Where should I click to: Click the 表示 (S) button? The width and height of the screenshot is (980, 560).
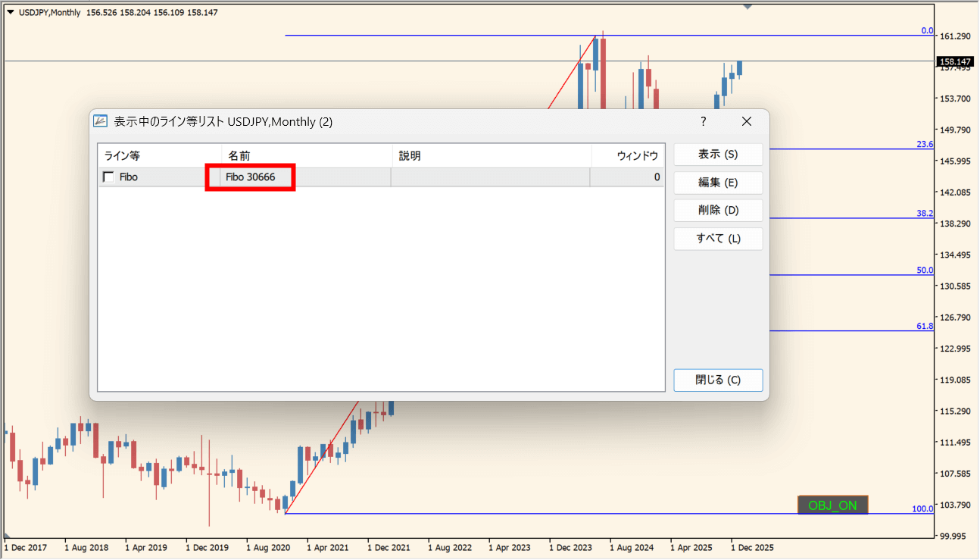[717, 154]
